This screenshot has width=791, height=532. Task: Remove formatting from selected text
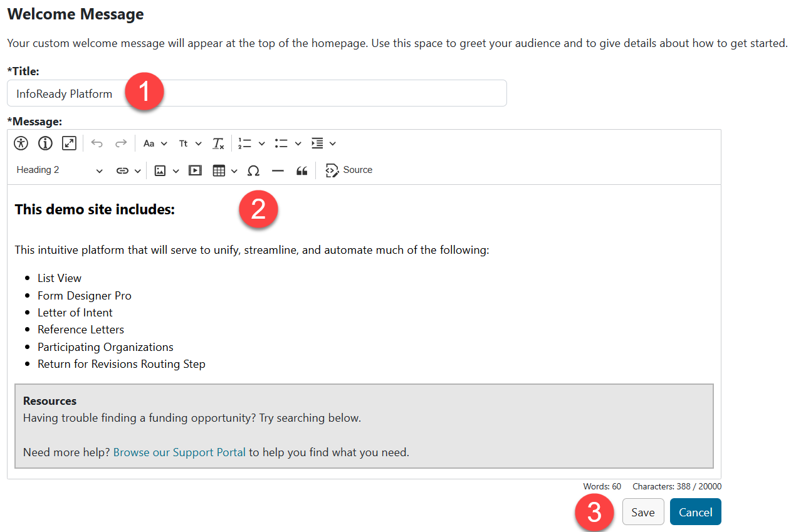(217, 143)
